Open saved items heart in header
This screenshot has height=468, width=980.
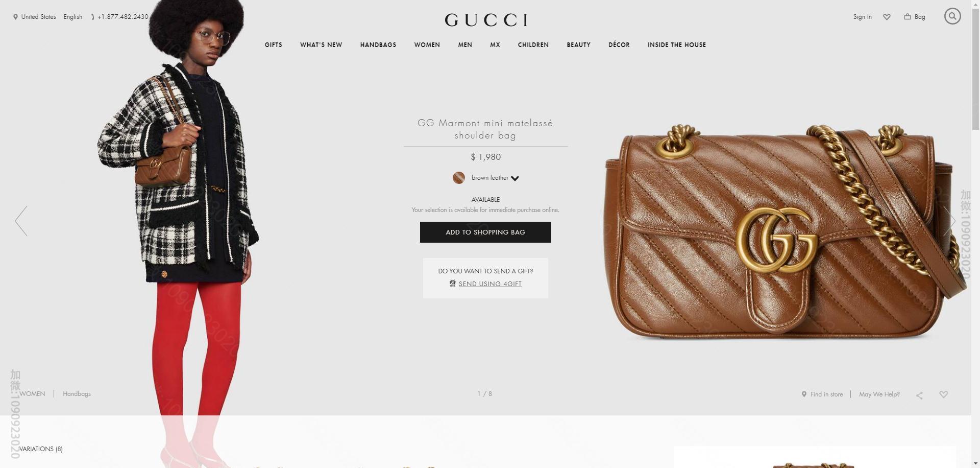[x=887, y=17]
